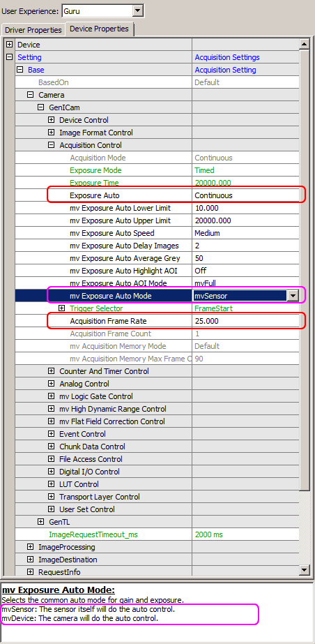The width and height of the screenshot is (315, 644).
Task: Expand the ImageProcessing node
Action: click(x=31, y=547)
